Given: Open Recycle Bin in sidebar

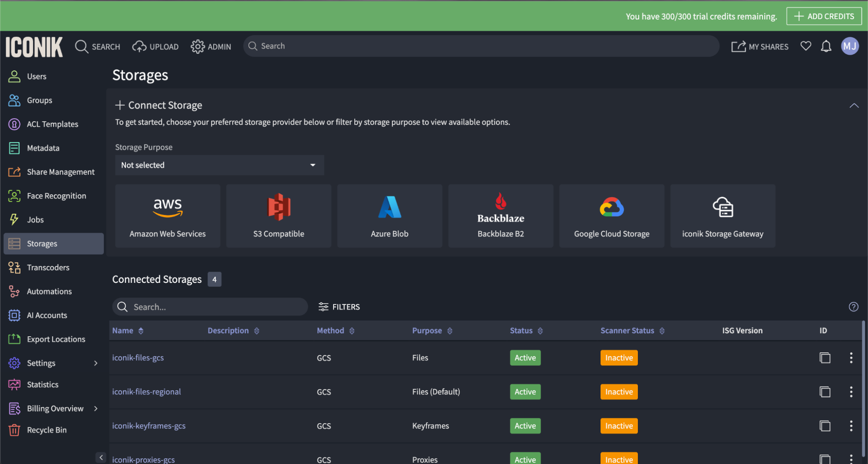Looking at the screenshot, I should click(x=54, y=430).
